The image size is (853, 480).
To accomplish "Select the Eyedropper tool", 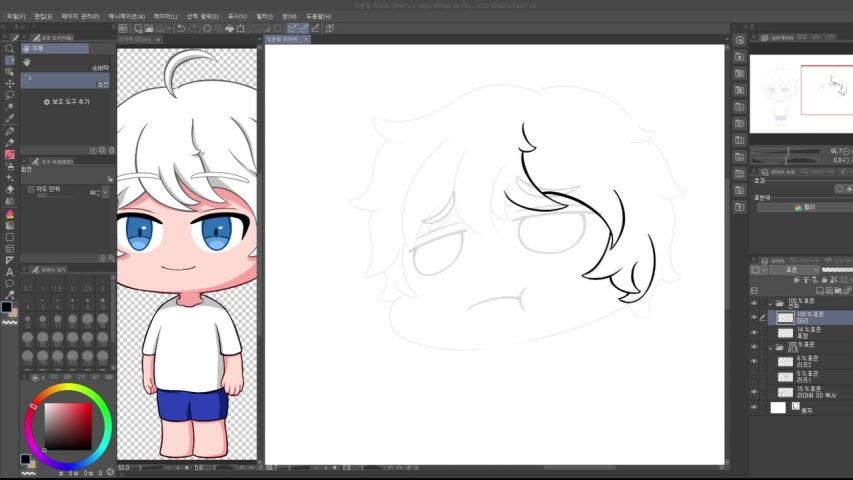I will coord(9,118).
